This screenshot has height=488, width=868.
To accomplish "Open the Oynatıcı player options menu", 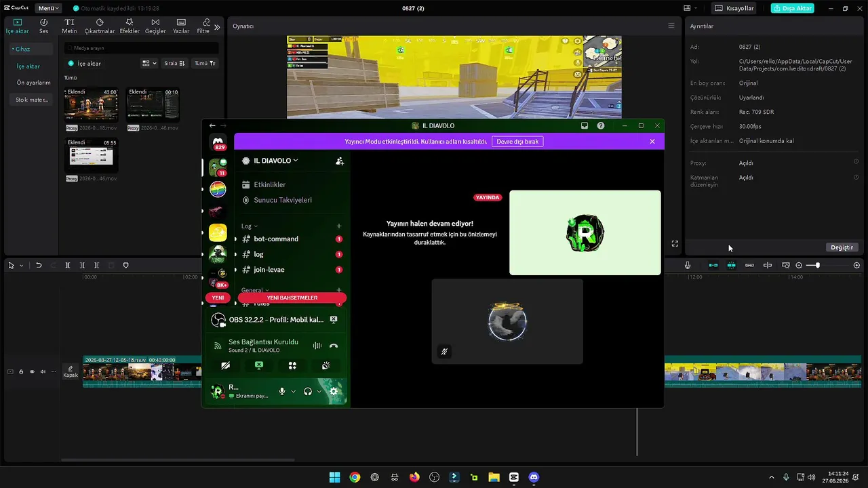I will 671,26.
